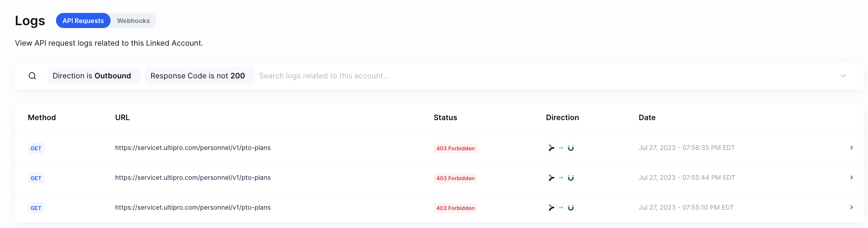Click the Date column header
This screenshot has height=228, width=868.
click(647, 118)
